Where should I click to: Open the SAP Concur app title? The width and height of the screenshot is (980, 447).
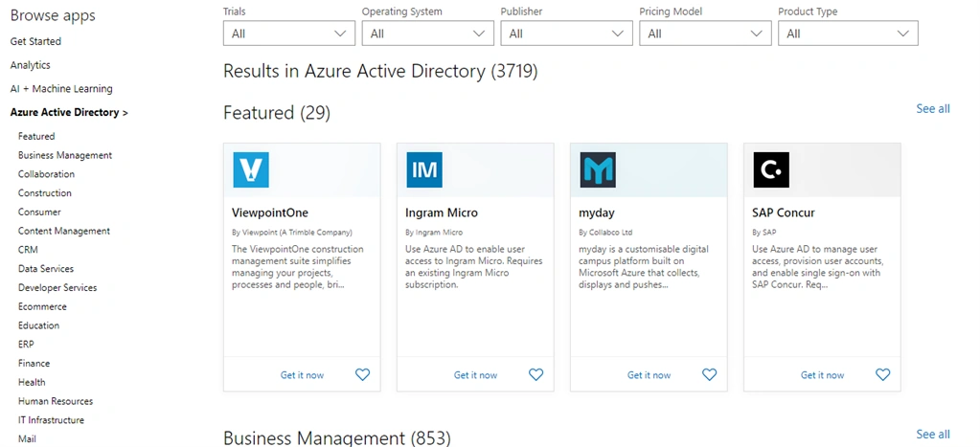point(784,212)
